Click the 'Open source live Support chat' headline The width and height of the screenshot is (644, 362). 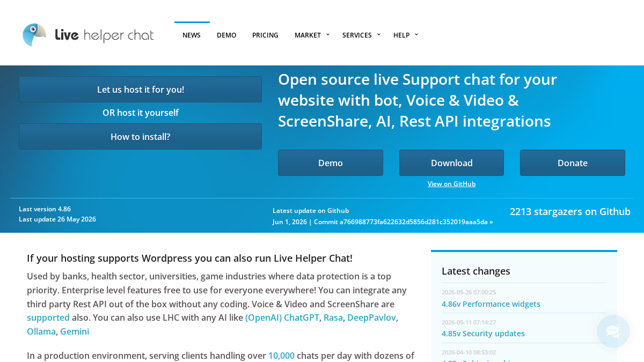(418, 100)
